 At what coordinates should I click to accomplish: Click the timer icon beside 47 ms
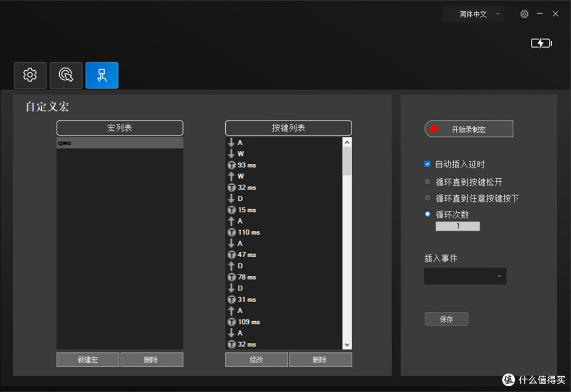(x=232, y=255)
